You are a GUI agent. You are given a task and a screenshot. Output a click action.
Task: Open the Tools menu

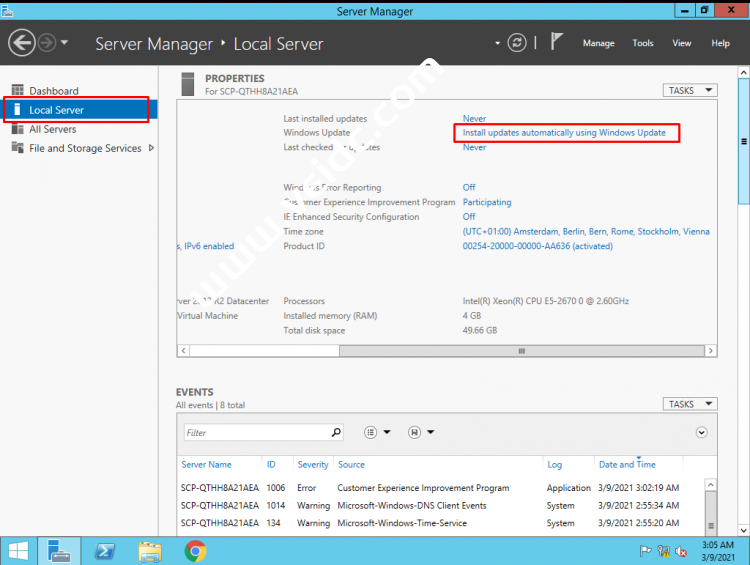[x=643, y=43]
